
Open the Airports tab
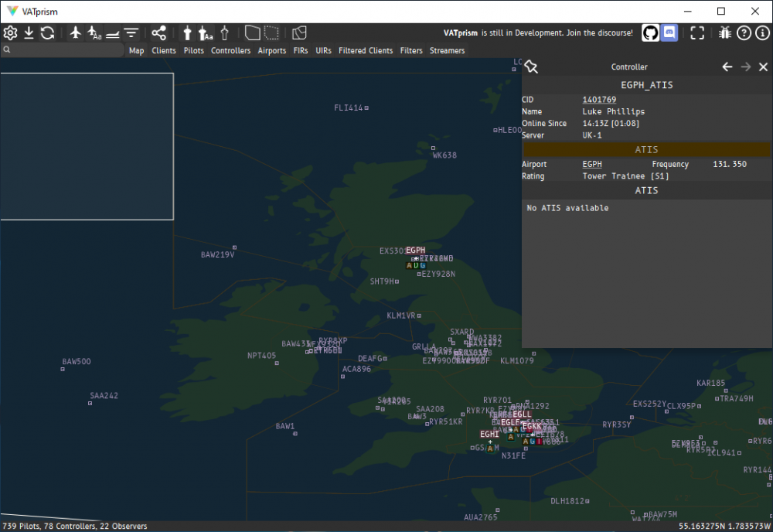point(271,50)
